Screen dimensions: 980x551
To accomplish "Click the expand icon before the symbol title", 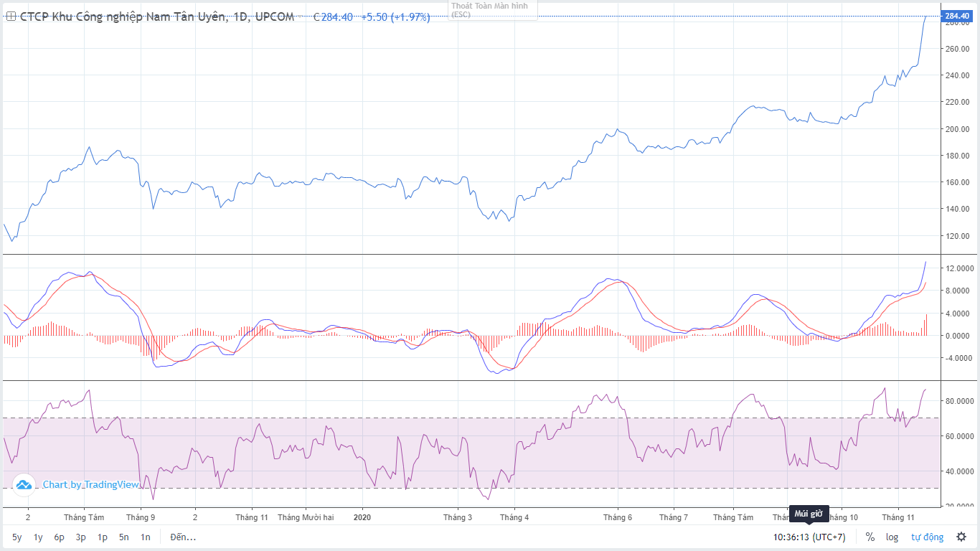I will pos(11,17).
